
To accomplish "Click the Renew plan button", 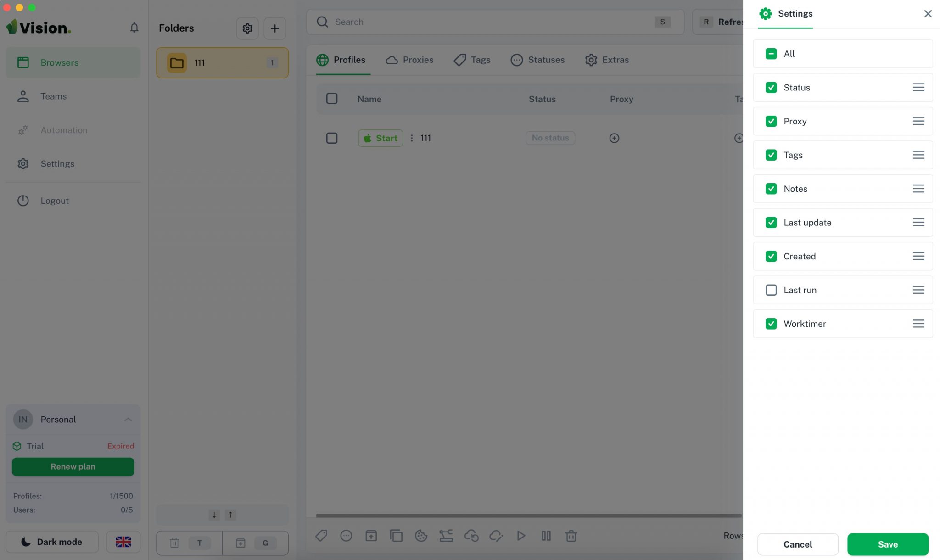I will [73, 466].
